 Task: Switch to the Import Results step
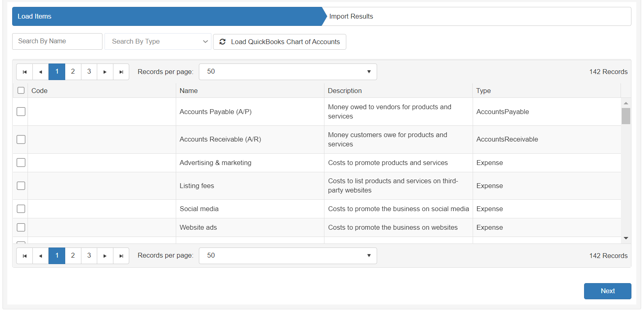click(x=351, y=17)
